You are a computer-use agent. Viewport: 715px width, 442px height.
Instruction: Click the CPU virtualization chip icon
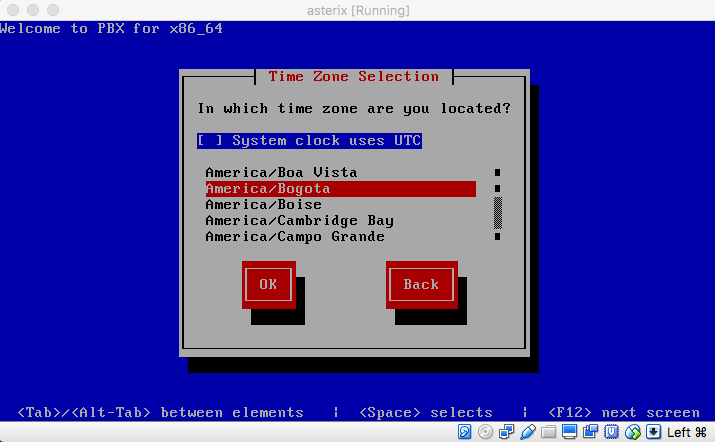click(611, 431)
